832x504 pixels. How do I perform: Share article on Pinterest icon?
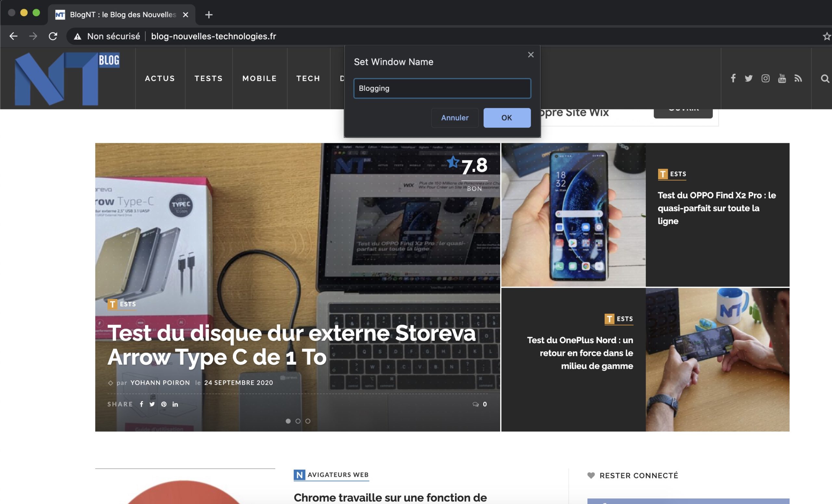(164, 404)
